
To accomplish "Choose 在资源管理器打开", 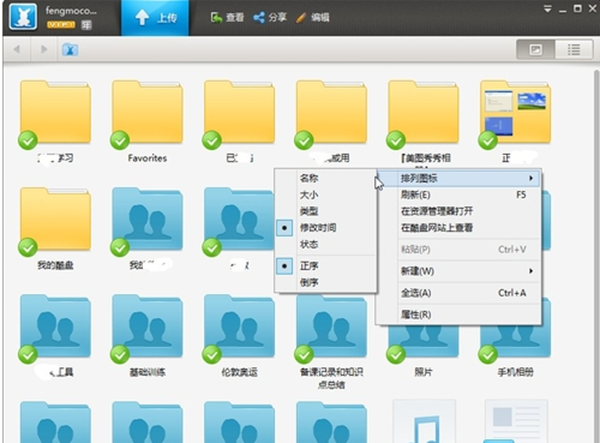I will tap(459, 211).
